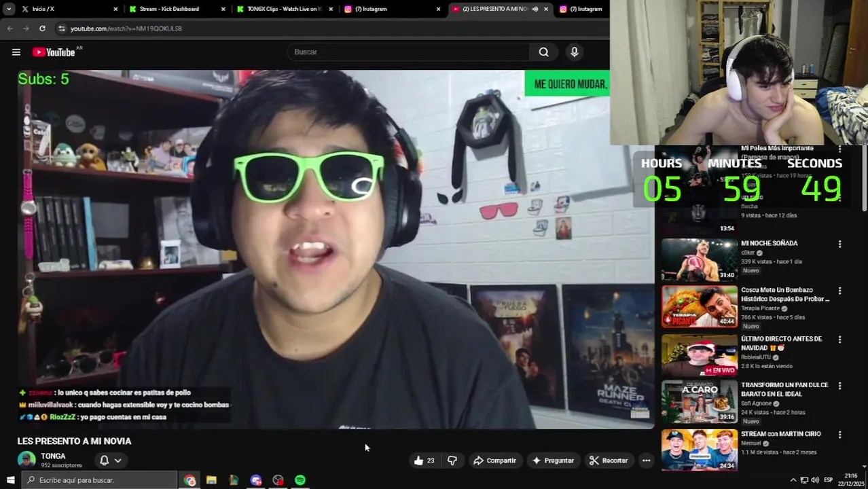Start voice search with microphone icon
This screenshot has width=868, height=489.
(x=575, y=52)
